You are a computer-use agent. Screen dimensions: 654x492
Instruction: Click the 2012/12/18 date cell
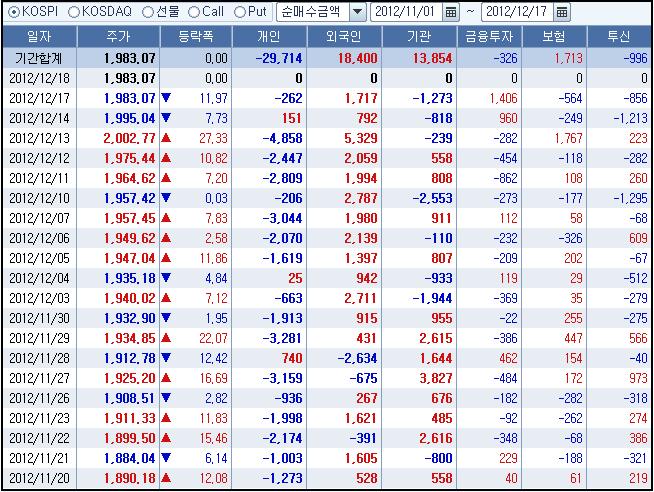point(40,78)
